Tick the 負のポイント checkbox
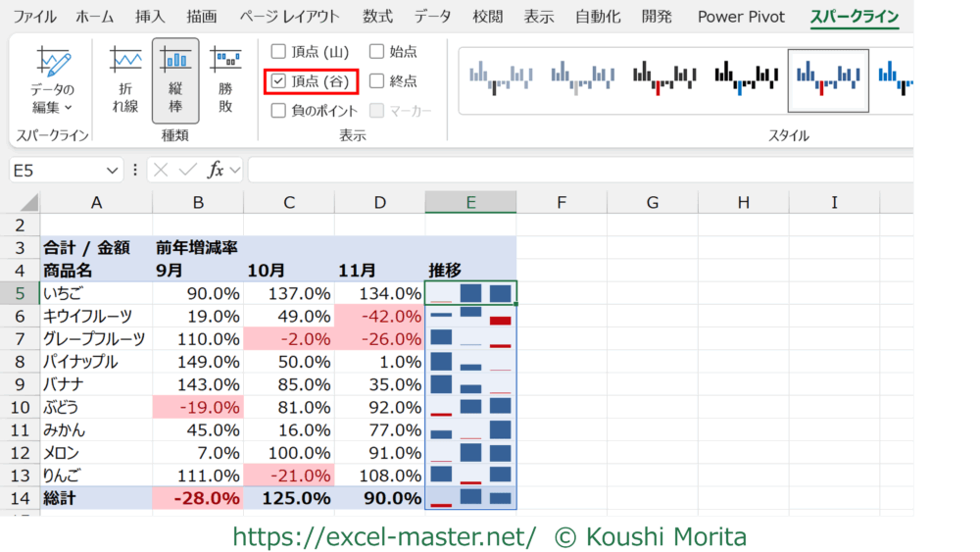Image resolution: width=980 pixels, height=552 pixels. tap(279, 111)
